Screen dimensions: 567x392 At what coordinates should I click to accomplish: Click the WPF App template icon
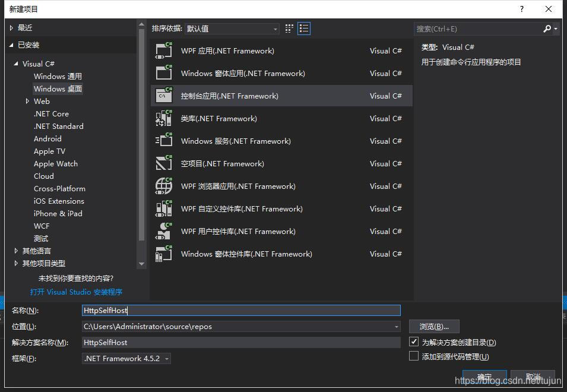[x=164, y=50]
